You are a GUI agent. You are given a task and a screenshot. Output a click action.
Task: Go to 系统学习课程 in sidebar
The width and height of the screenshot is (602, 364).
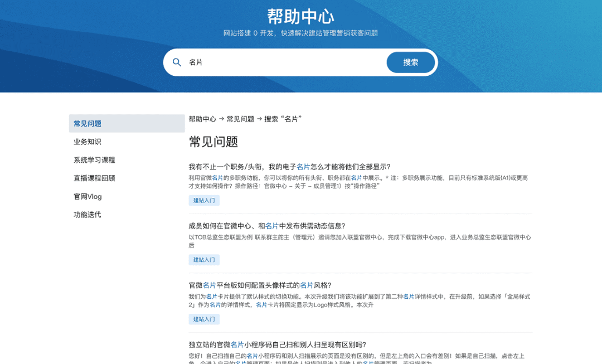tap(94, 160)
